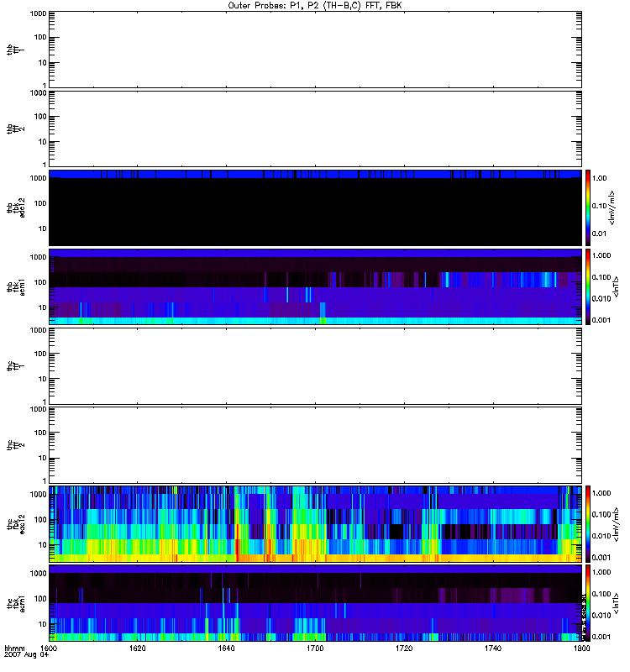Screen dimensions: 630x672
Task: Click the 'thb fbk scm1' axis label
Action: pyautogui.click(x=16, y=286)
